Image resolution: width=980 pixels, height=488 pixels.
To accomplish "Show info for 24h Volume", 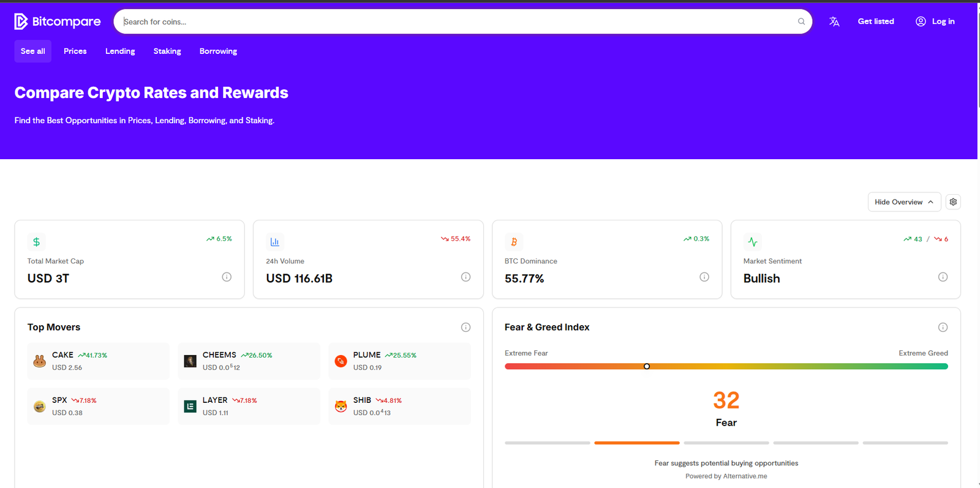I will (x=466, y=277).
